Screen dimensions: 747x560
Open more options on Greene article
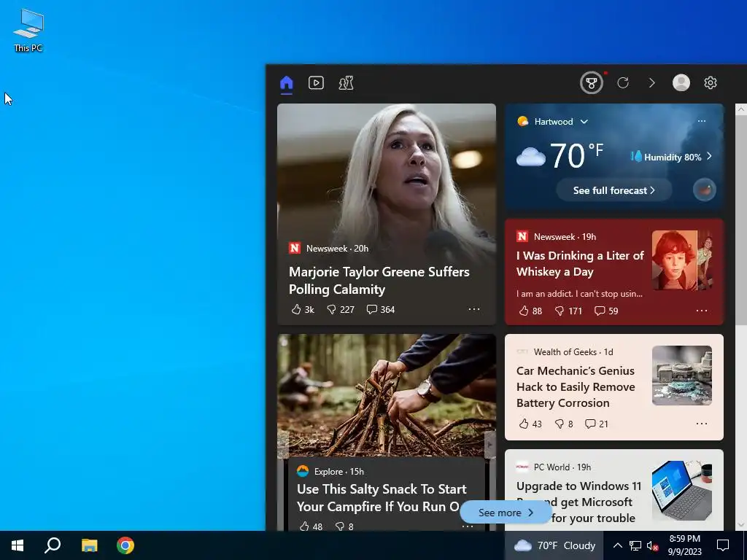pos(474,309)
